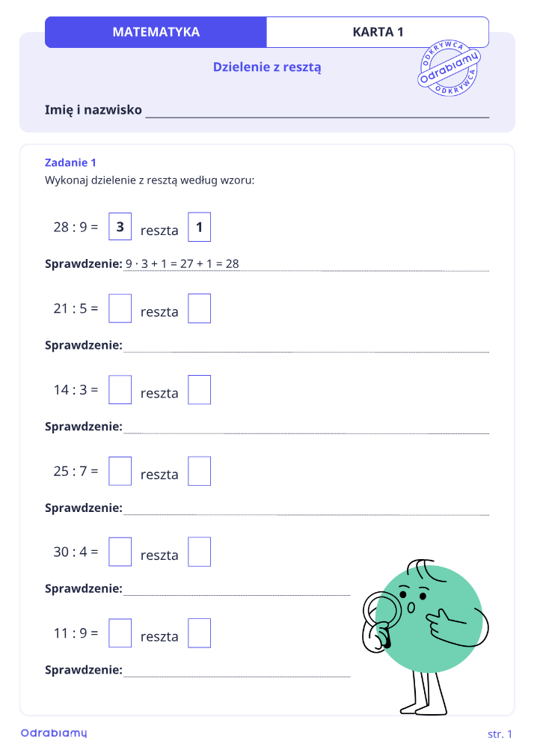Click Sprawdzenie line under 11 : 9
Screen dimensions: 534x756
[x=236, y=671]
